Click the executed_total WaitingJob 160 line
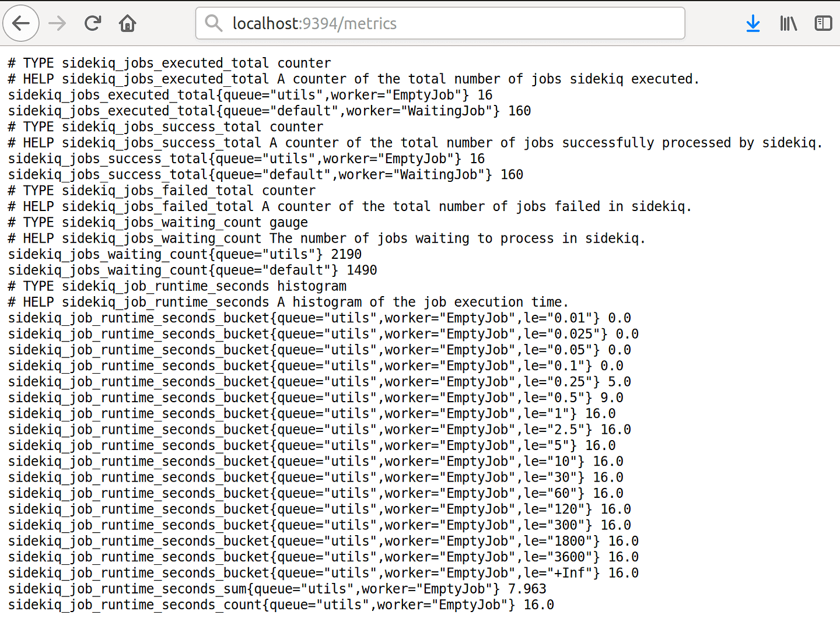The width and height of the screenshot is (840, 622). [269, 111]
